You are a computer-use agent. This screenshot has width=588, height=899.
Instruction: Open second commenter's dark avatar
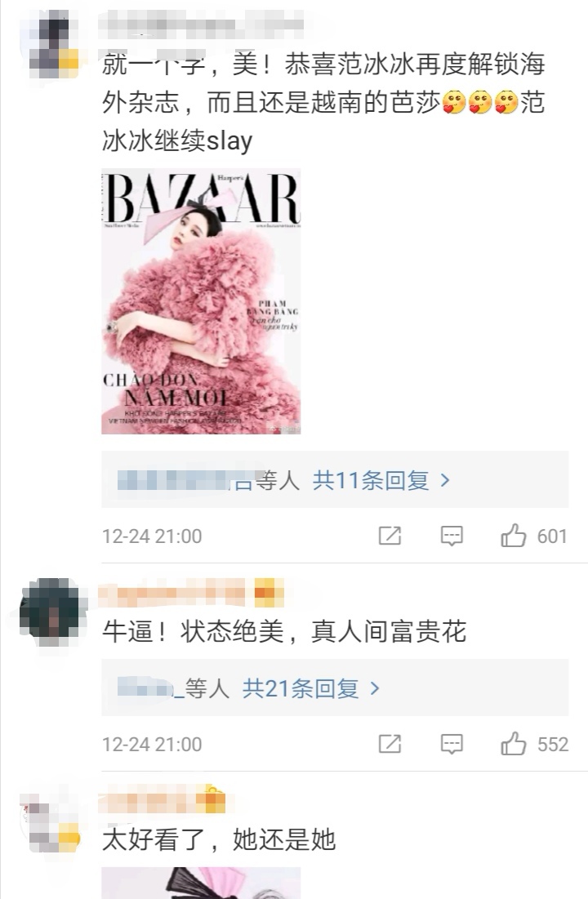point(51,612)
